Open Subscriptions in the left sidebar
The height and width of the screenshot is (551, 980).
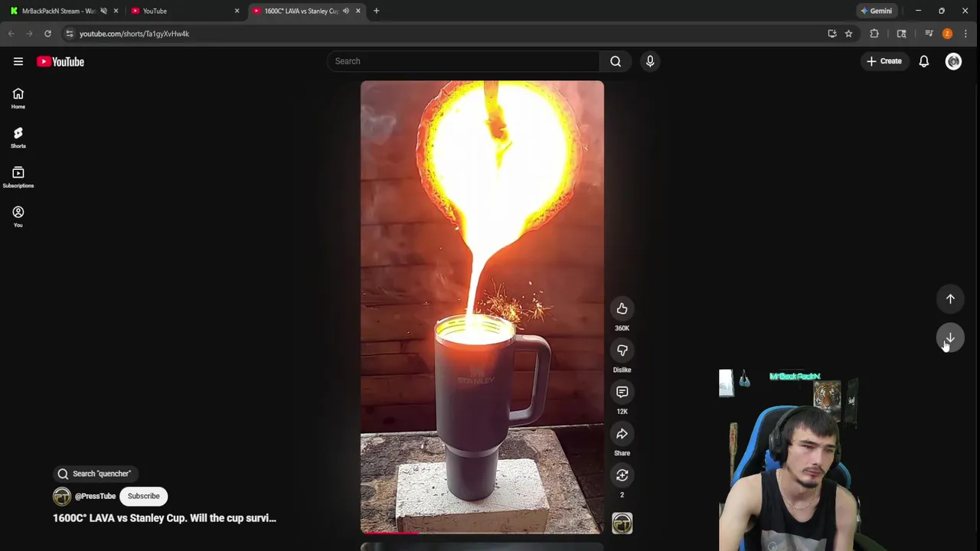(x=18, y=178)
